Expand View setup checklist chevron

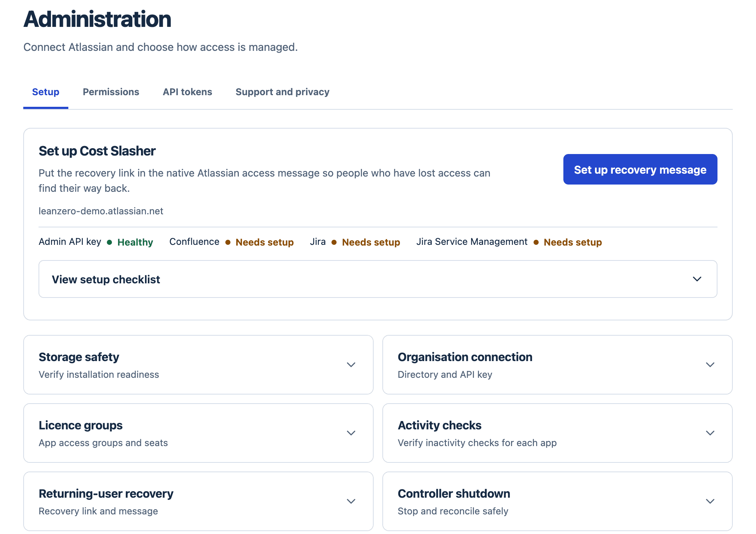(x=697, y=279)
